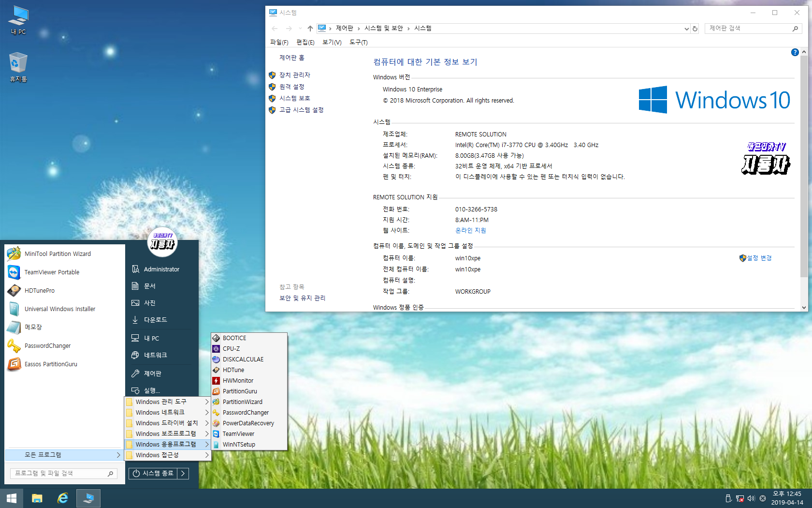Click 프로그램 및 파일 검색 box
The height and width of the screenshot is (508, 812).
click(x=63, y=473)
